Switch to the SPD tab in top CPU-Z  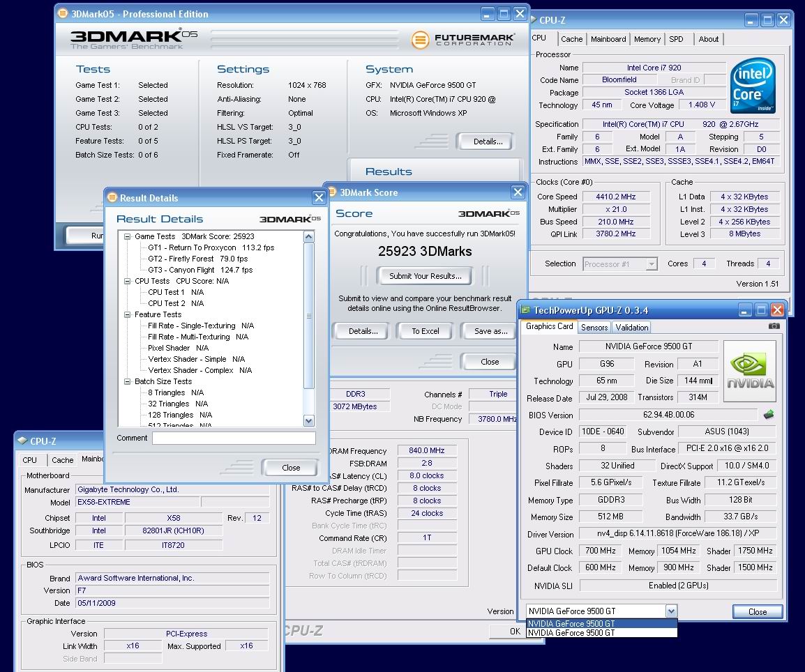pos(676,39)
